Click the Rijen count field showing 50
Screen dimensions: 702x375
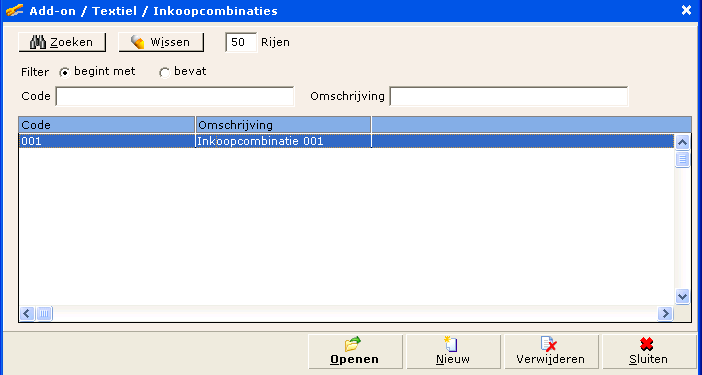[241, 43]
